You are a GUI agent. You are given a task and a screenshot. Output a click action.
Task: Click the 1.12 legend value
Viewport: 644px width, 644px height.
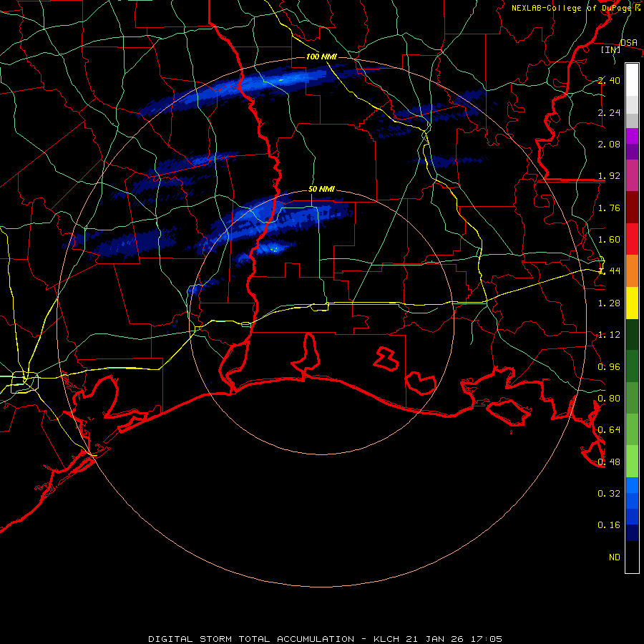609,335
